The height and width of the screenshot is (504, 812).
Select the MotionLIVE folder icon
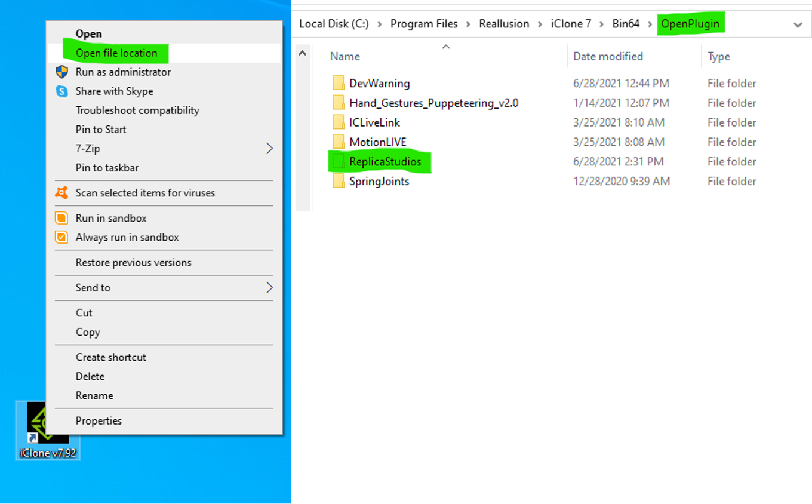[x=339, y=142]
